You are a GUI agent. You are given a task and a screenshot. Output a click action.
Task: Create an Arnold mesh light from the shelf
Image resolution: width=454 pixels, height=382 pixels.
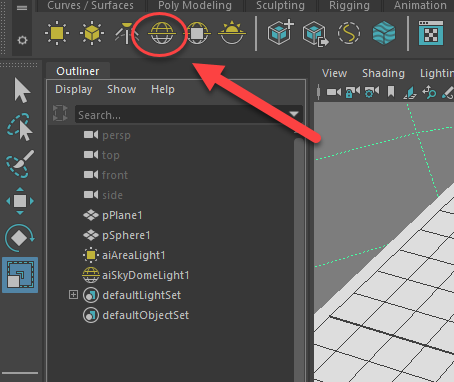[92, 33]
